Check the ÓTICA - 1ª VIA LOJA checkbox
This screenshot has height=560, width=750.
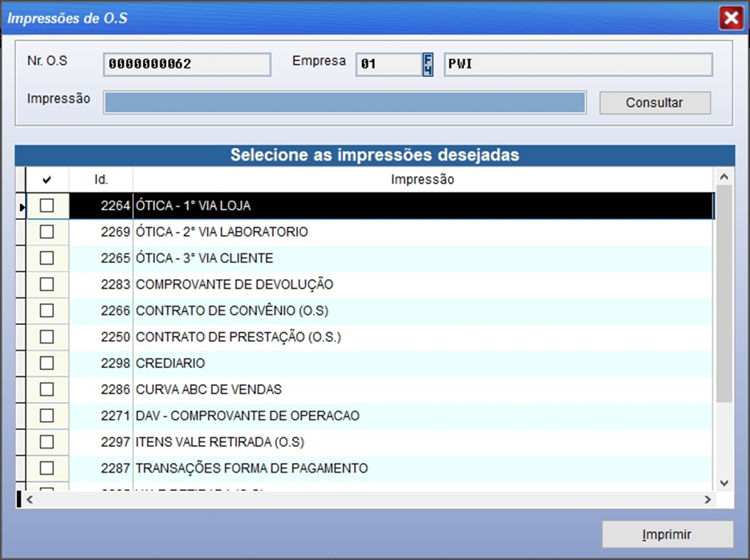pos(47,206)
